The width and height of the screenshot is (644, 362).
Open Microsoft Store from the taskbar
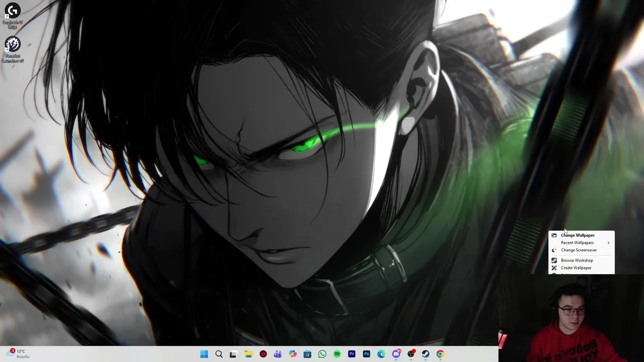click(x=307, y=354)
